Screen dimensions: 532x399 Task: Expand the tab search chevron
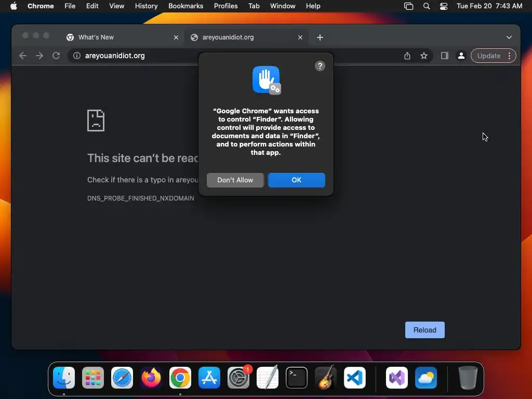coord(509,37)
